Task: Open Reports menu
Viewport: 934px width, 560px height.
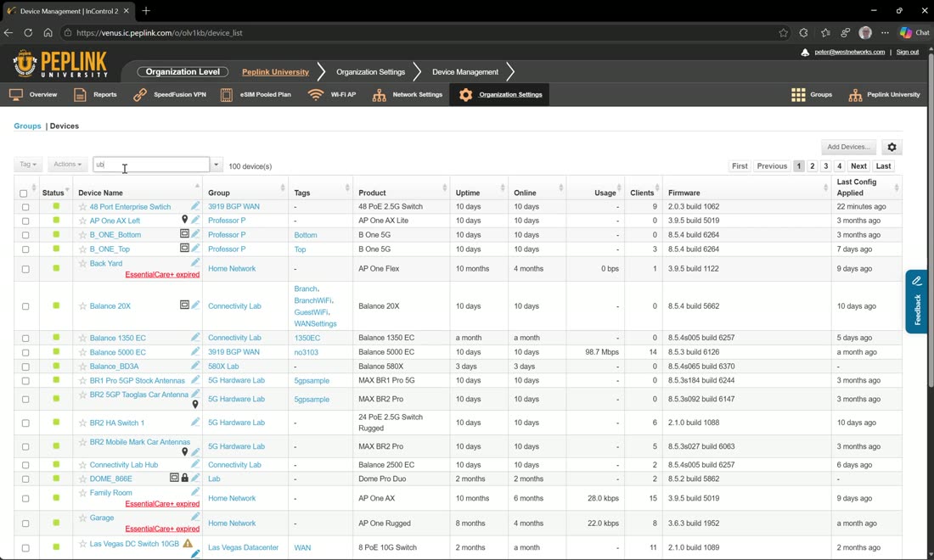Action: (95, 95)
